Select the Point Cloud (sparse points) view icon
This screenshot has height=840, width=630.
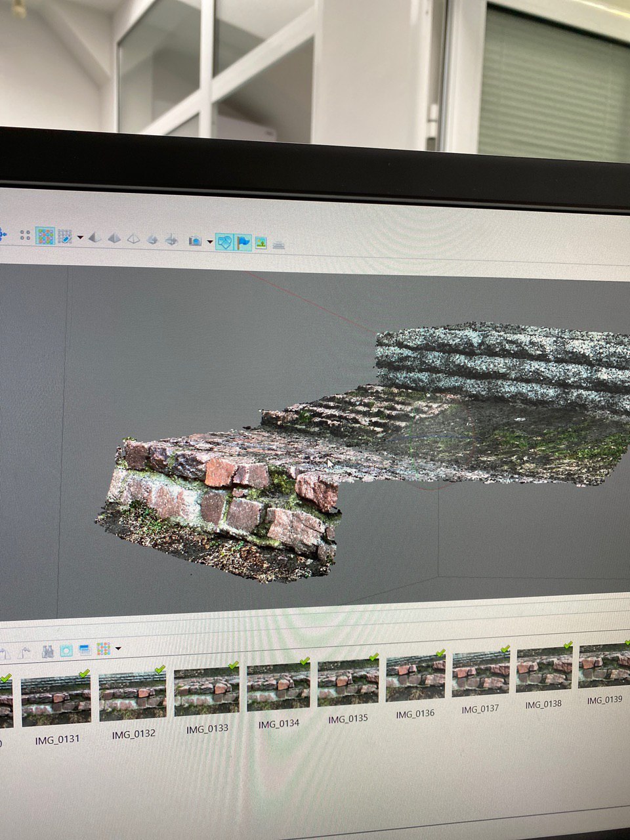tap(25, 235)
